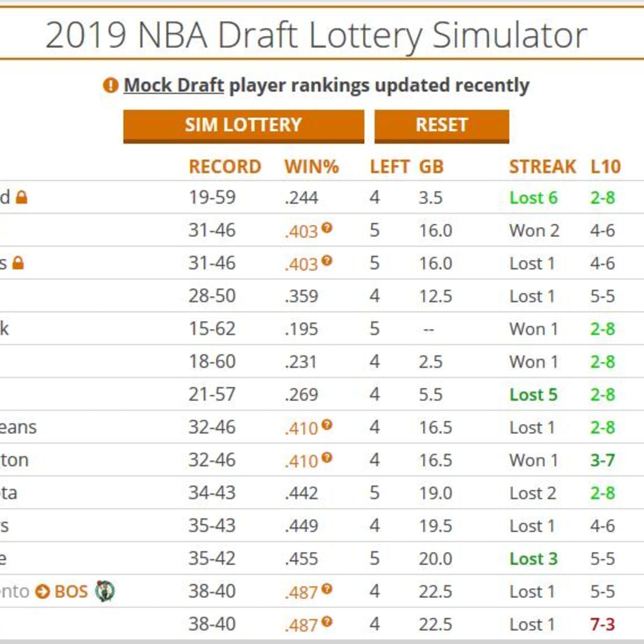Screen dimensions: 644x644
Task: Click the L10 column header
Action: point(605,167)
